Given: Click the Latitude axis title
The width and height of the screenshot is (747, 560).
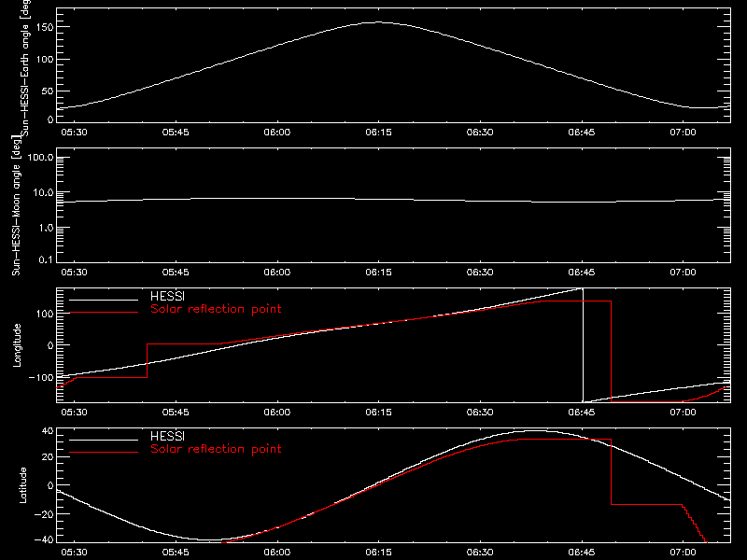Looking at the screenshot, I should click(22, 485).
